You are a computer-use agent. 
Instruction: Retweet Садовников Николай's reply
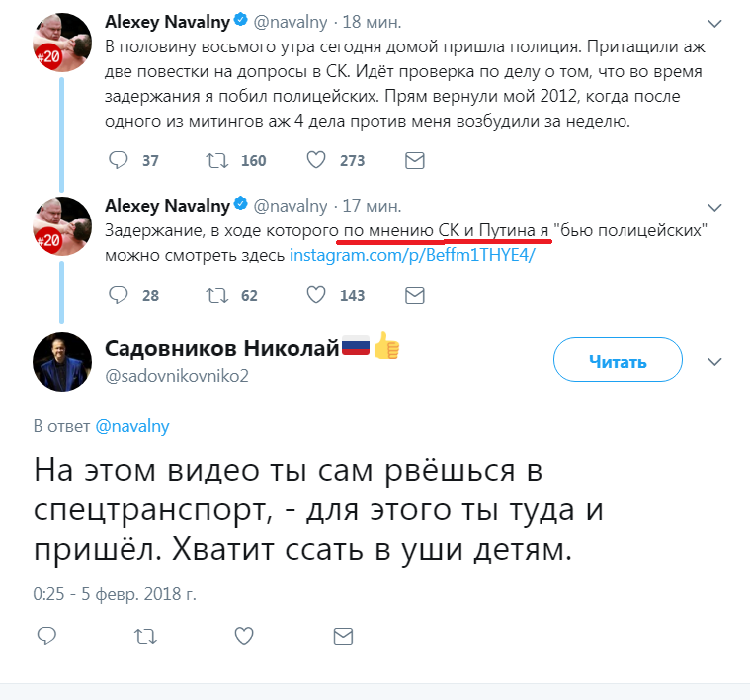pos(145,634)
